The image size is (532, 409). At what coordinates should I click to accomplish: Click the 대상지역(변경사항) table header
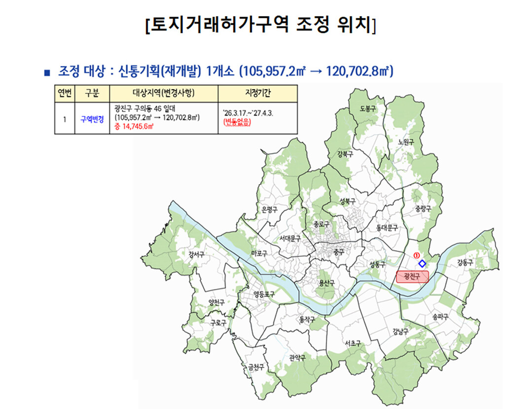coord(164,93)
